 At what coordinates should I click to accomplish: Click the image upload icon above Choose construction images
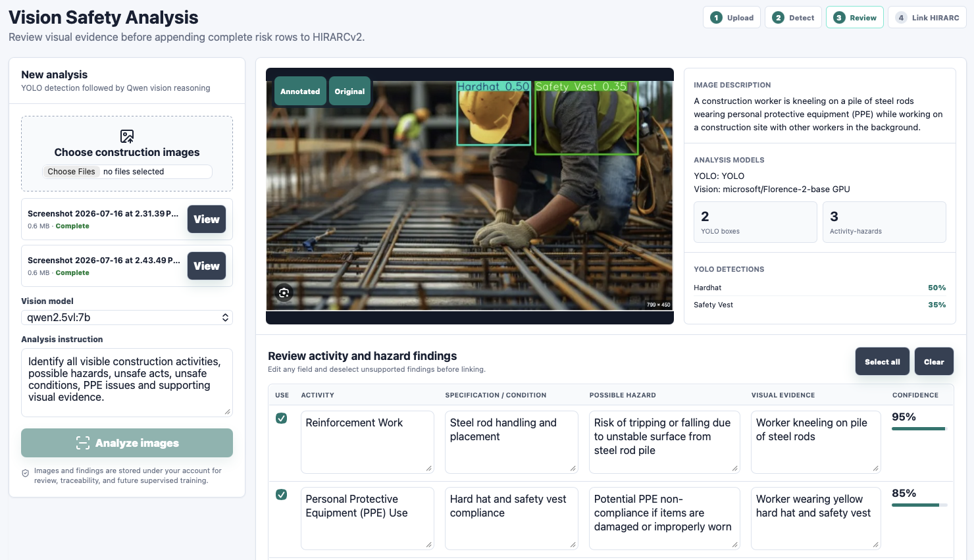(x=127, y=136)
